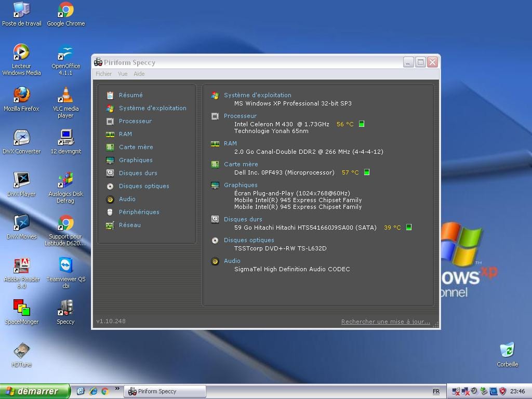Select Speccy desktop shortcut
Image resolution: width=532 pixels, height=399 pixels.
pyautogui.click(x=65, y=312)
